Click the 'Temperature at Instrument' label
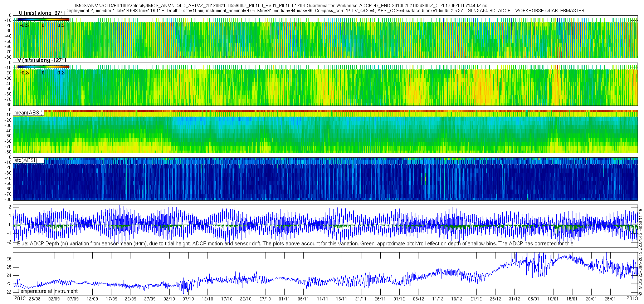644x304 pixels. coord(47,291)
